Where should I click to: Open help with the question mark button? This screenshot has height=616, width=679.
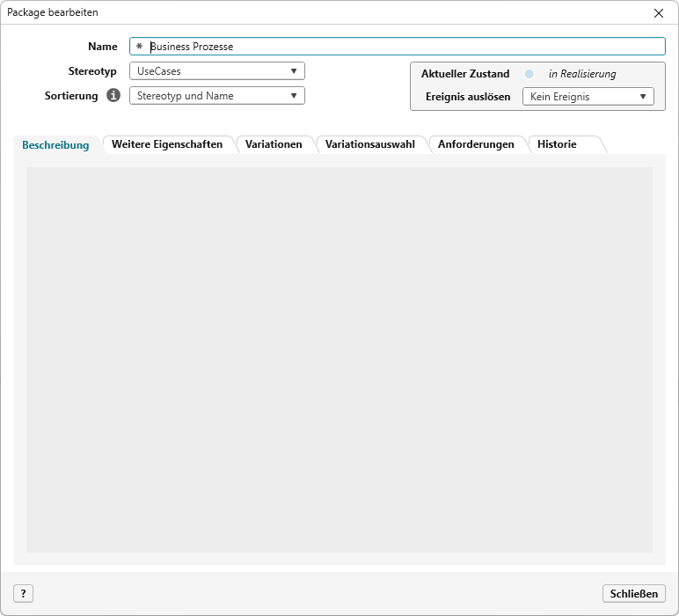click(23, 593)
